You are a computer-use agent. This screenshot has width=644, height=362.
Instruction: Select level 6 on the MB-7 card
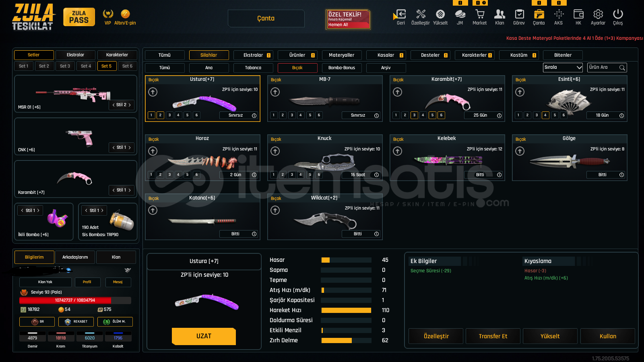(x=319, y=115)
